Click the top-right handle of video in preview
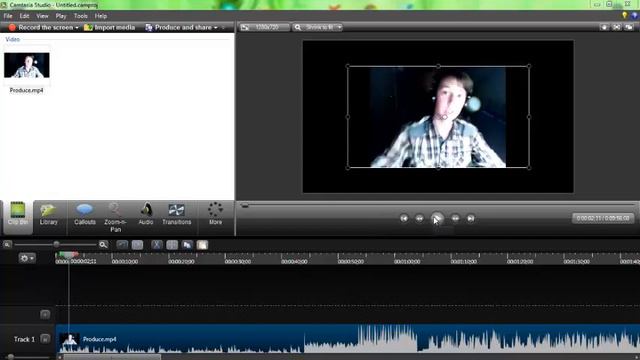The height and width of the screenshot is (360, 640). click(x=529, y=66)
